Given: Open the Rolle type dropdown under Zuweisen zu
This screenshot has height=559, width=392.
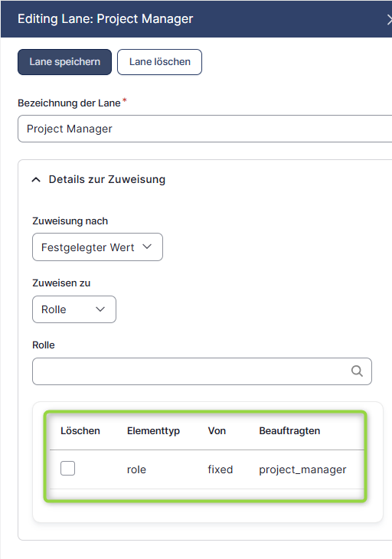Looking at the screenshot, I should [x=74, y=309].
